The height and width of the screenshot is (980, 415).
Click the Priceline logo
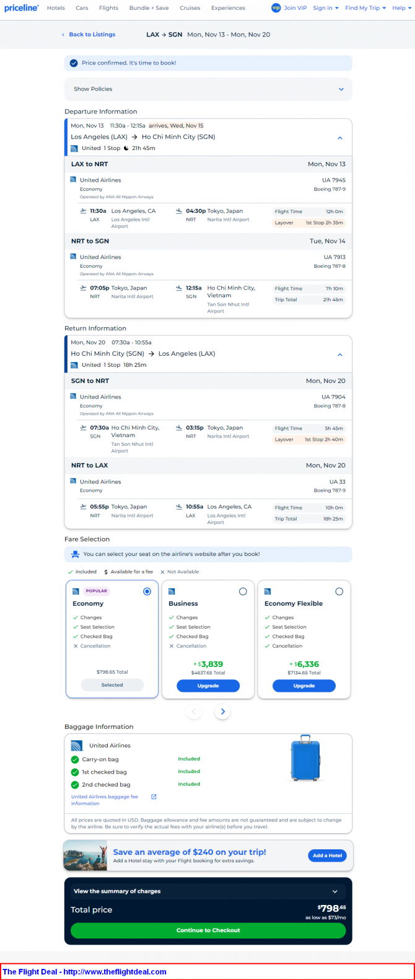point(21,8)
